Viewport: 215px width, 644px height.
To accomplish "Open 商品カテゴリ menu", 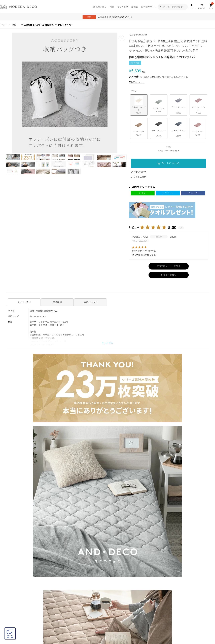I will click(100, 7).
